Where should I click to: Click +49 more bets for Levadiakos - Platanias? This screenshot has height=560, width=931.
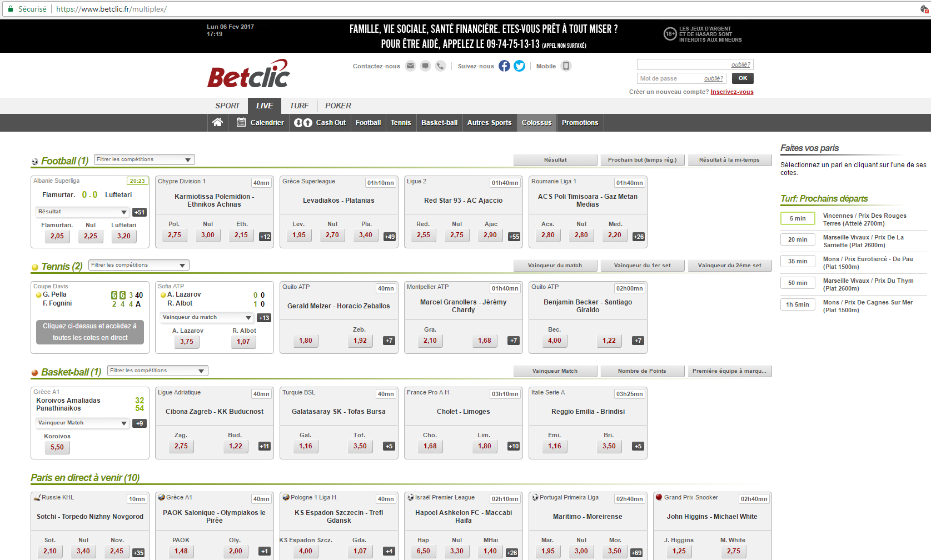390,237
